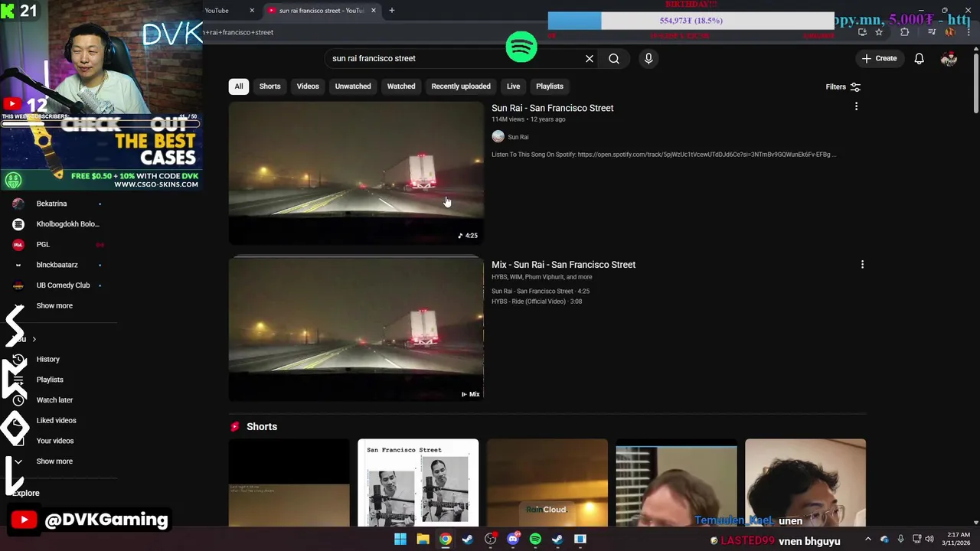Close the sun rai francisco street tab
The width and height of the screenshot is (980, 551).
click(374, 10)
